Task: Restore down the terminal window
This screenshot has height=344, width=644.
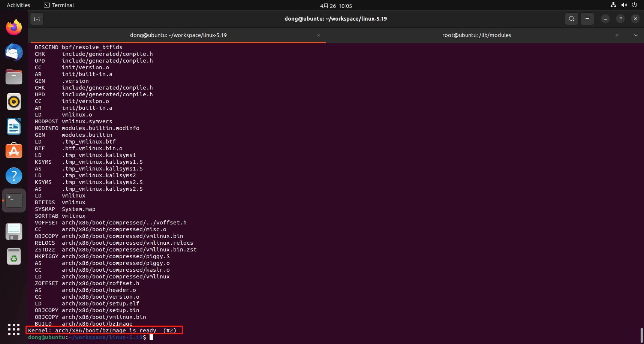Action: [620, 19]
